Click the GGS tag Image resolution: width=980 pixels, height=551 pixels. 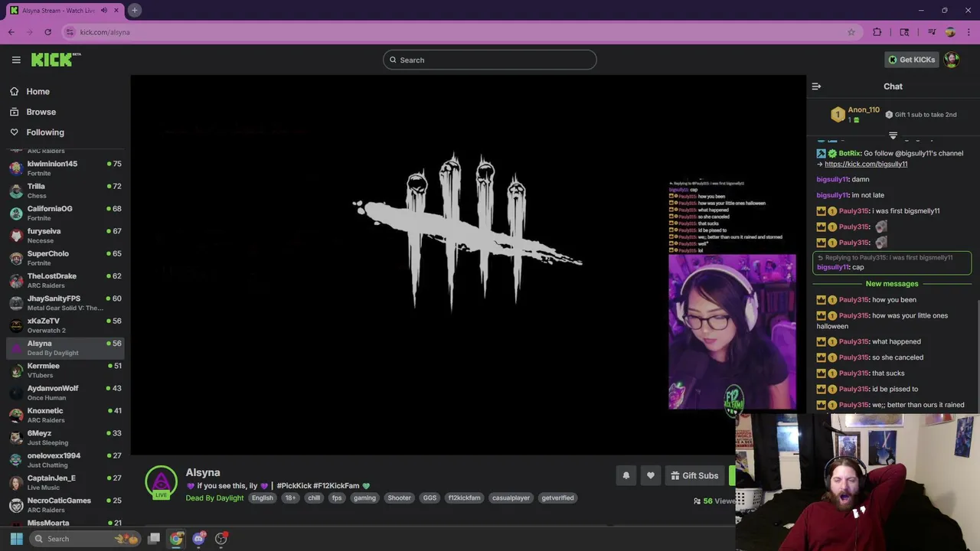click(430, 498)
